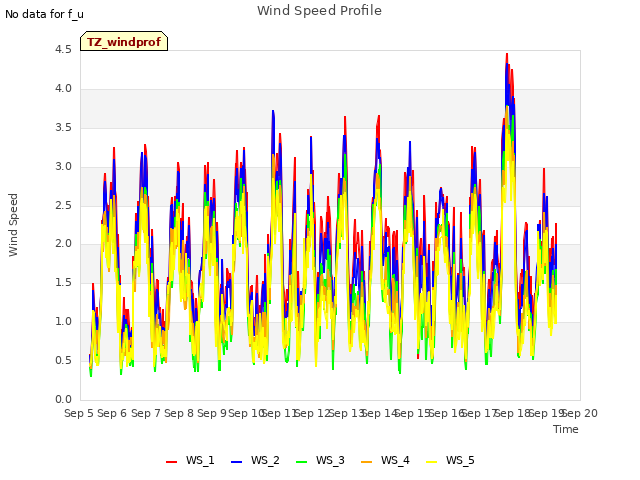Select the WS_5 legend label
The width and height of the screenshot is (640, 480).
[460, 460]
